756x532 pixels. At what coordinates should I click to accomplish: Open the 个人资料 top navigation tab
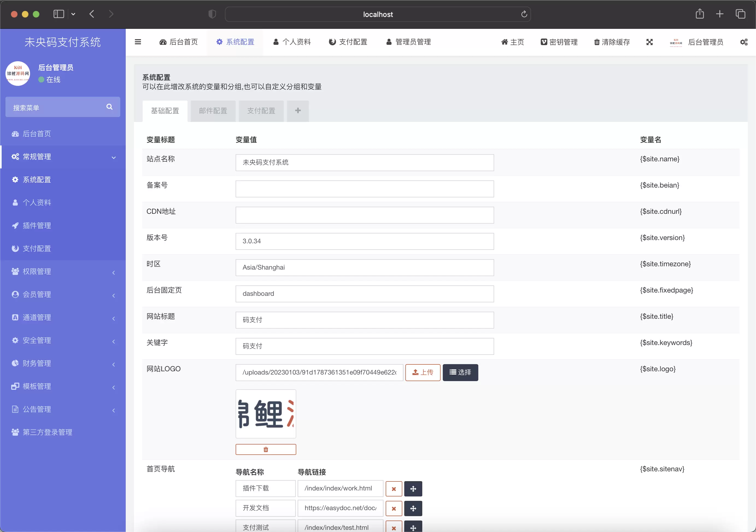292,42
